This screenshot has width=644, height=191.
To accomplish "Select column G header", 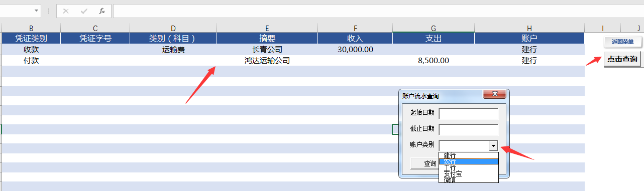I will [434, 28].
